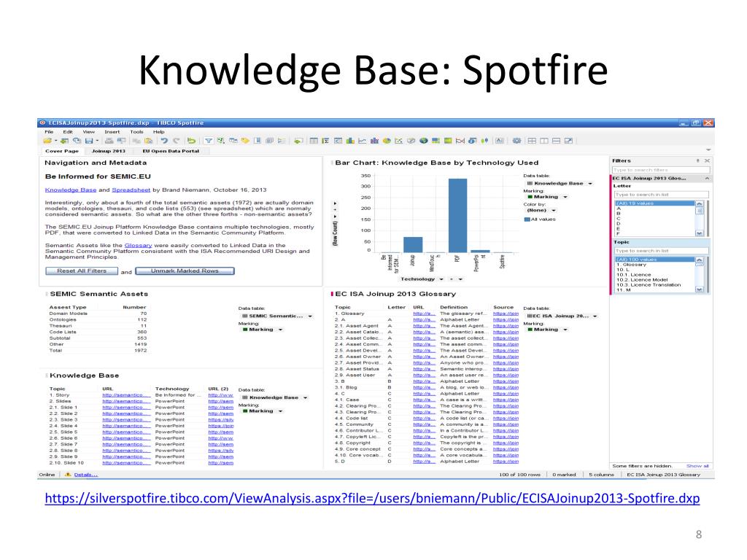Open the Edit menu
Screen dimensions: 747x560
68,132
